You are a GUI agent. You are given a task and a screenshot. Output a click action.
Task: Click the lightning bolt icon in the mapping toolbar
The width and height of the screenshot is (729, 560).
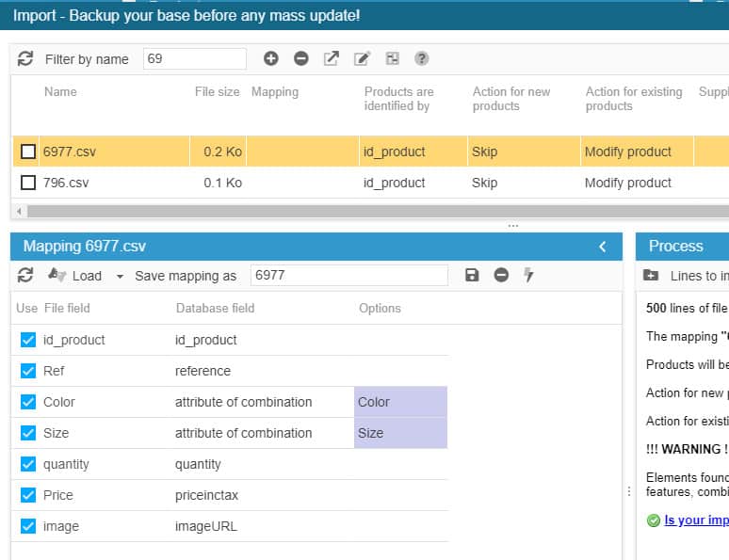(529, 275)
